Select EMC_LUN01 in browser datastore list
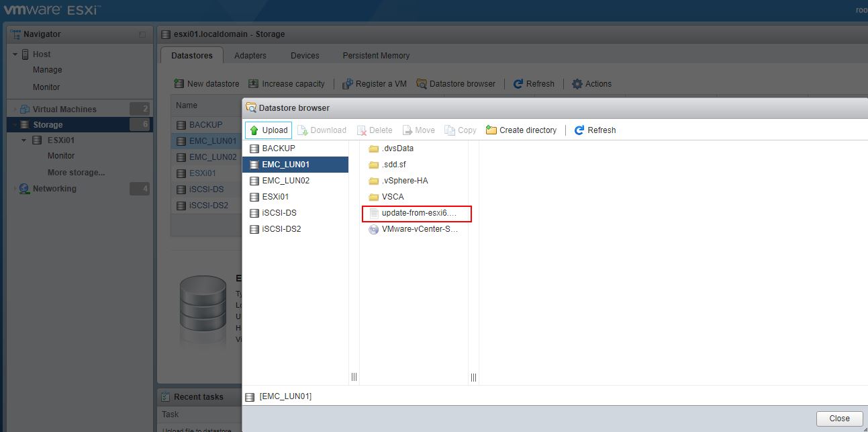868x432 pixels. [295, 165]
